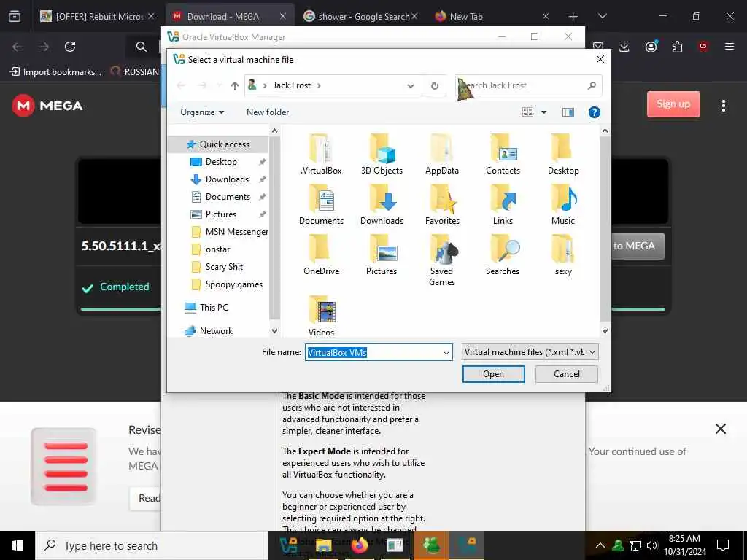Open the 3D Objects folder
Viewport: 747px width, 560px height.
coord(382,155)
